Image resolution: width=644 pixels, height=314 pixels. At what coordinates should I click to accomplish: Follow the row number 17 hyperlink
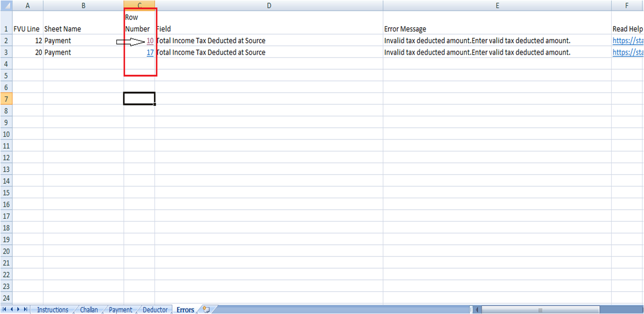pyautogui.click(x=150, y=52)
